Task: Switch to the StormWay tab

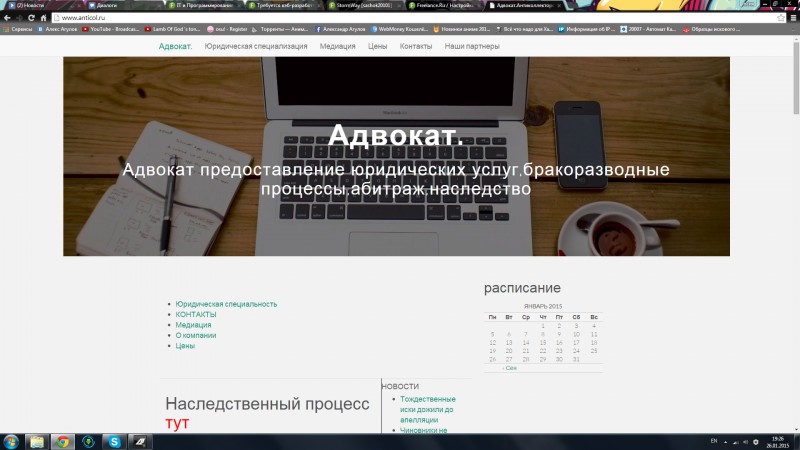Action: point(363,5)
